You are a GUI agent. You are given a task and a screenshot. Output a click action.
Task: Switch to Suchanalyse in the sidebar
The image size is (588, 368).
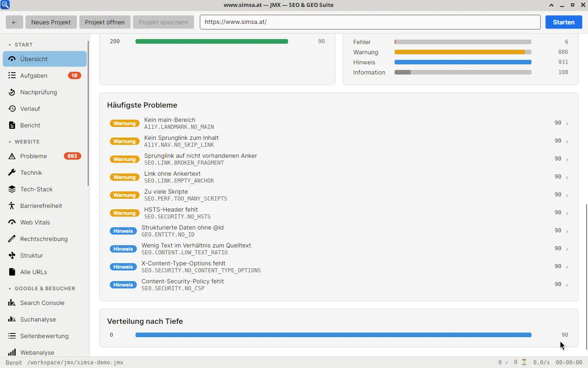(x=45, y=319)
